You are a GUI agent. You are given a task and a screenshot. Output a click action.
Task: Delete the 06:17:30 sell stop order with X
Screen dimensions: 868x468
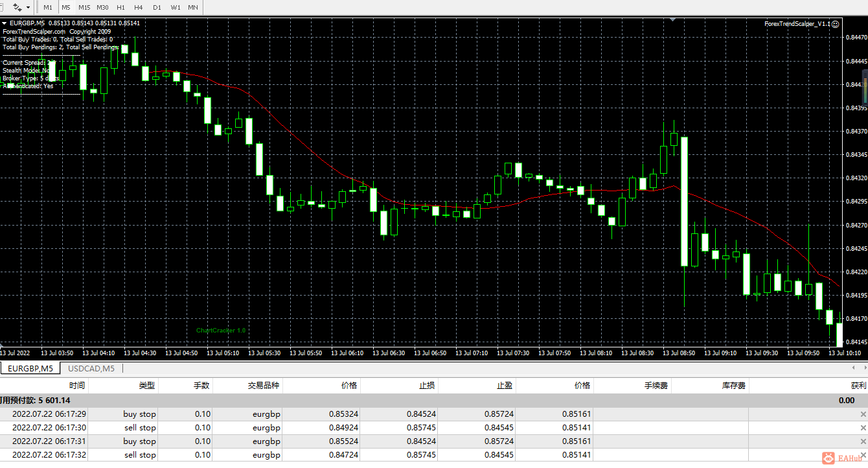[x=863, y=428]
